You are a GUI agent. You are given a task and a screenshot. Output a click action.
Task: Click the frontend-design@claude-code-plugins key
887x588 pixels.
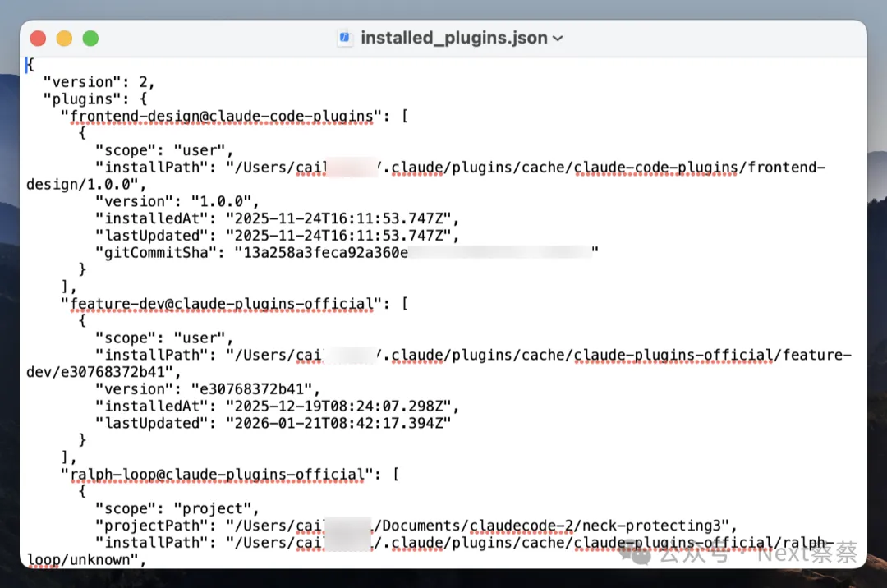222,116
